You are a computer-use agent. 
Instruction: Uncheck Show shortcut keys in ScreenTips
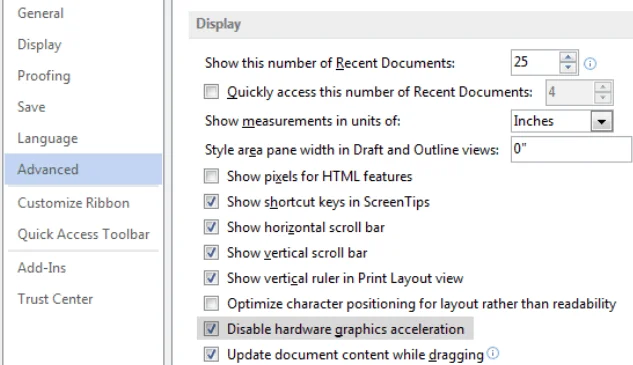coord(211,201)
